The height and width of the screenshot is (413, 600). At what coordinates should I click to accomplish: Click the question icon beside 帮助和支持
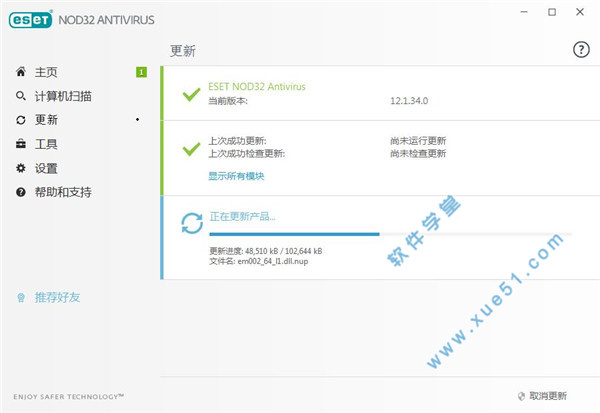click(x=21, y=192)
